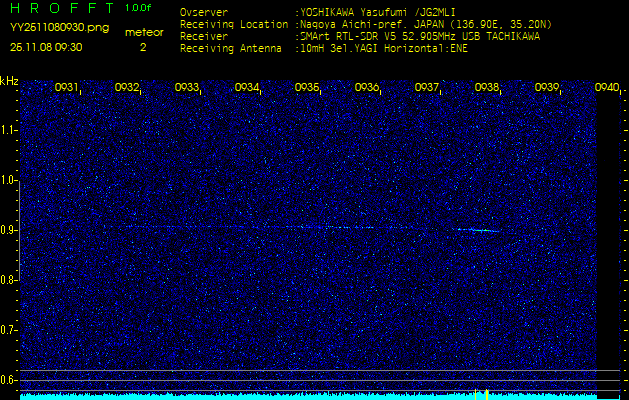Click the 0.9 kHz frequency label
The height and width of the screenshot is (400, 629).
pyautogui.click(x=9, y=230)
